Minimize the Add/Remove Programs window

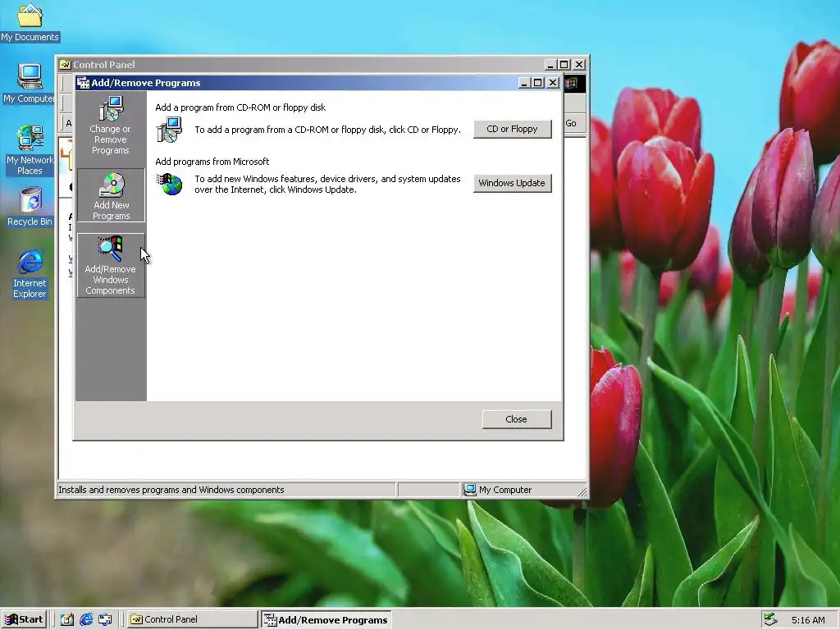524,83
